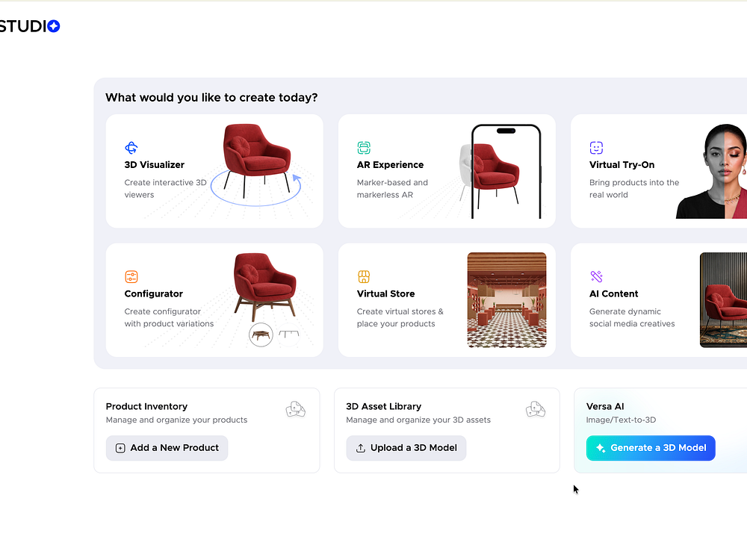Open the virtual store interior image

click(x=507, y=300)
